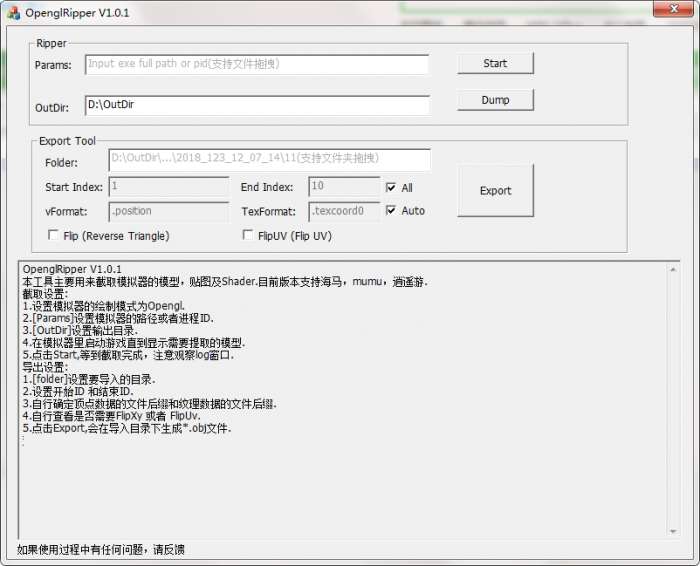Screen dimensions: 700x566
Task: Click the OutDir path field
Action: [257, 105]
